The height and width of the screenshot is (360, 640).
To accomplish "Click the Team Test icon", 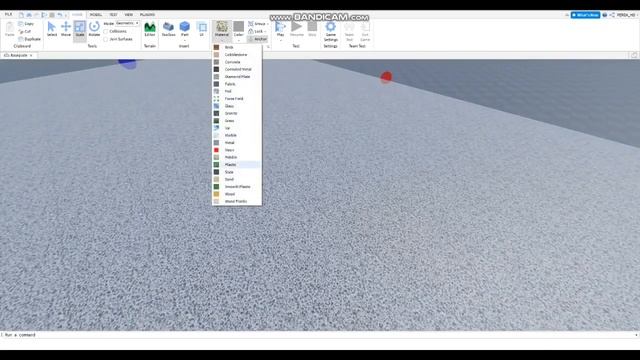I will click(349, 31).
